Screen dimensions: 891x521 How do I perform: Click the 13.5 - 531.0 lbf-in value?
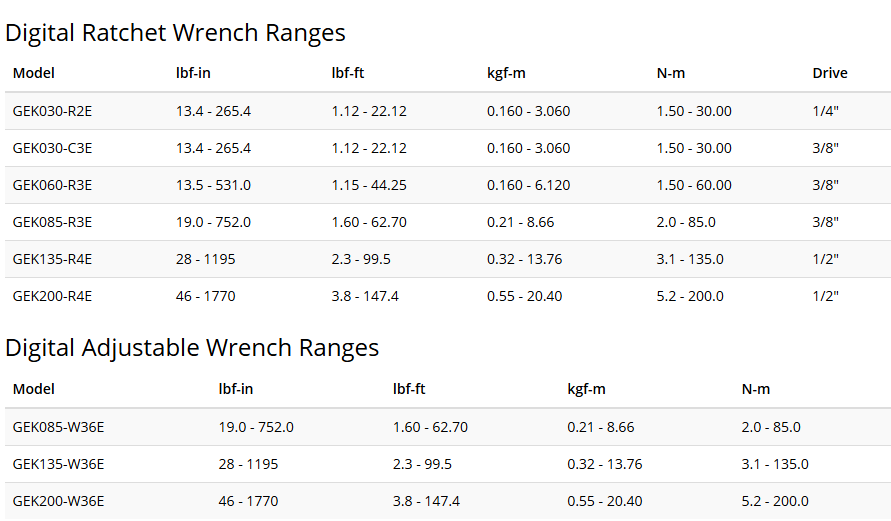(214, 185)
